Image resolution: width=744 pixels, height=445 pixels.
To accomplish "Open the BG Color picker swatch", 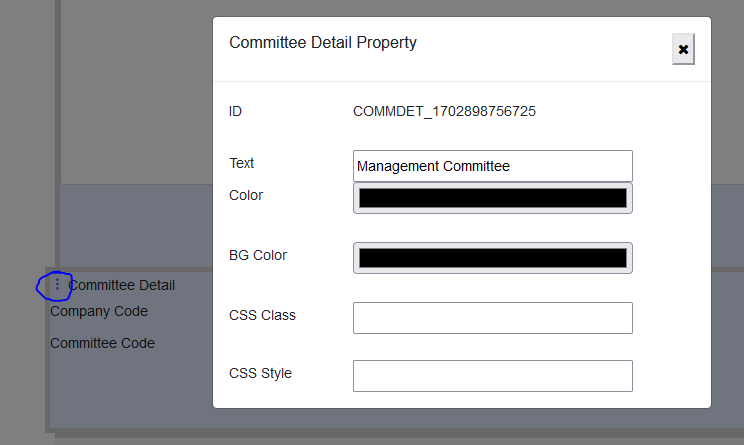I will coord(492,258).
